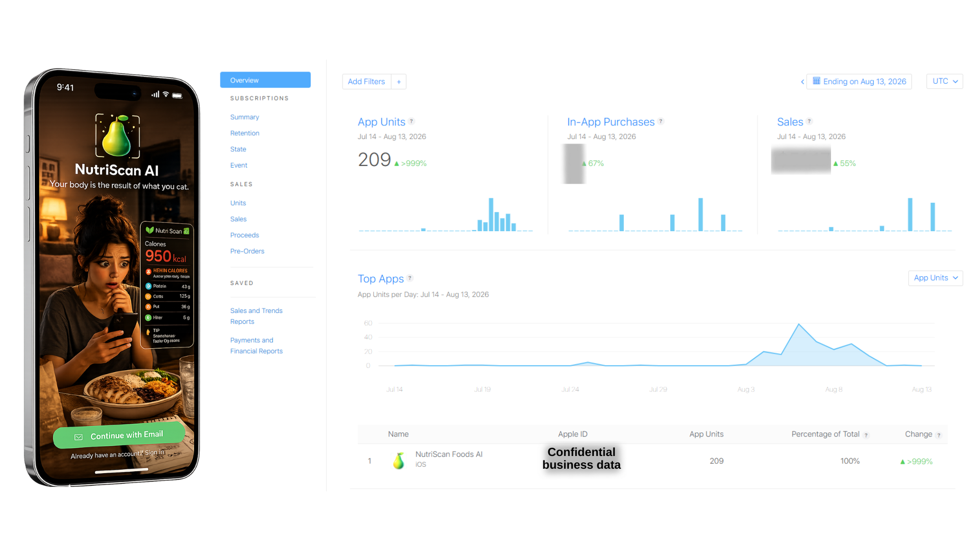980x551 pixels.
Task: Tap Continue with Email on phone mockup
Action: pyautogui.click(x=119, y=435)
